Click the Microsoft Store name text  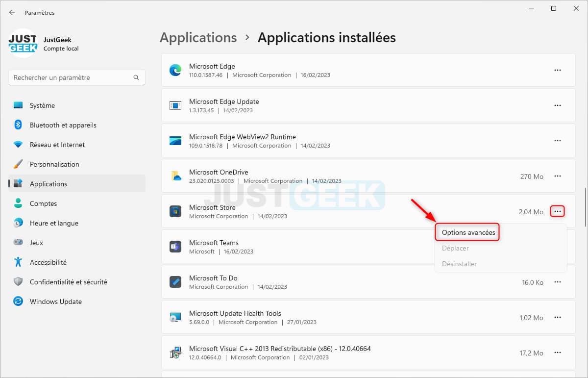pyautogui.click(x=212, y=207)
